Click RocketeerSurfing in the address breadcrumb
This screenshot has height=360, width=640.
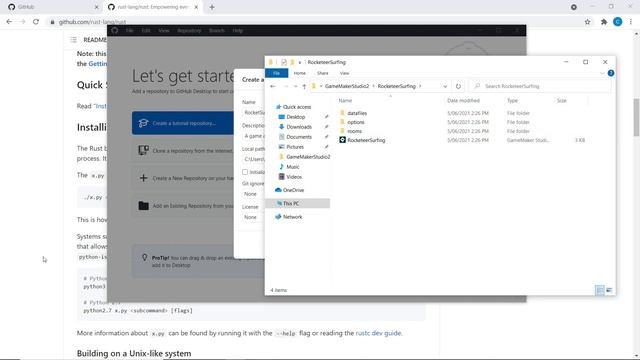click(x=396, y=86)
